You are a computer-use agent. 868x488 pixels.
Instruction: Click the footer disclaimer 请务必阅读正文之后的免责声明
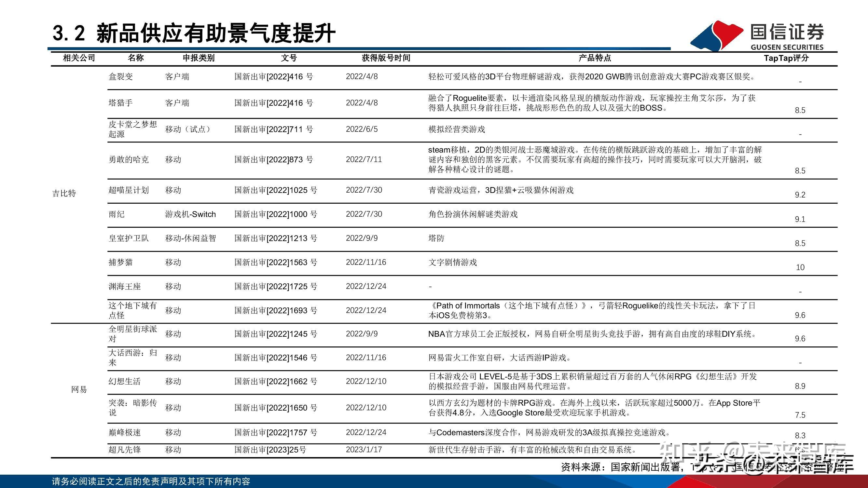(151, 481)
